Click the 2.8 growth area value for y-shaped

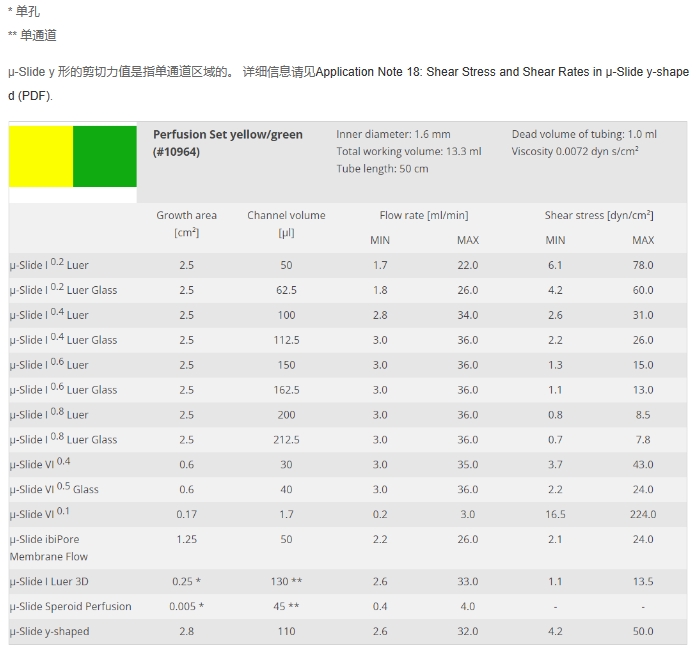click(186, 631)
